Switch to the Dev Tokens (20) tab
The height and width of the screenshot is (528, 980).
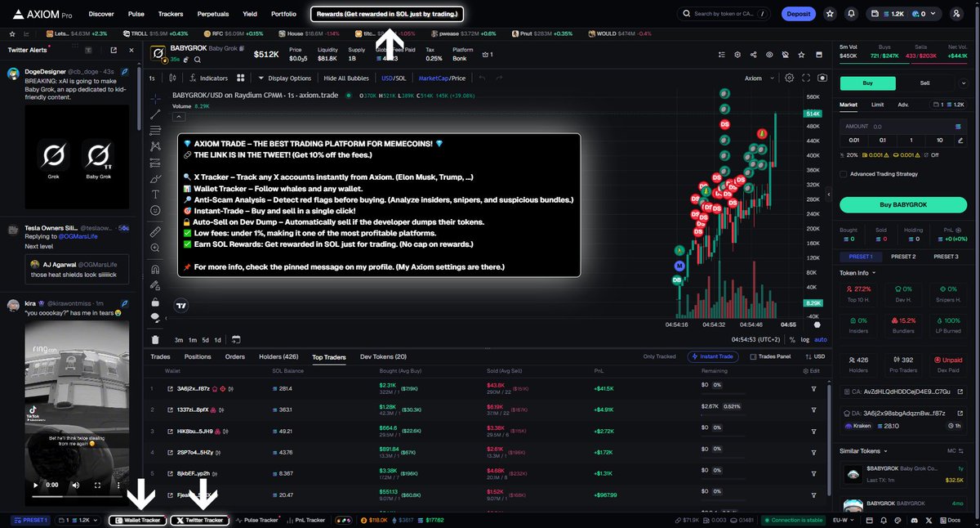[x=383, y=357]
